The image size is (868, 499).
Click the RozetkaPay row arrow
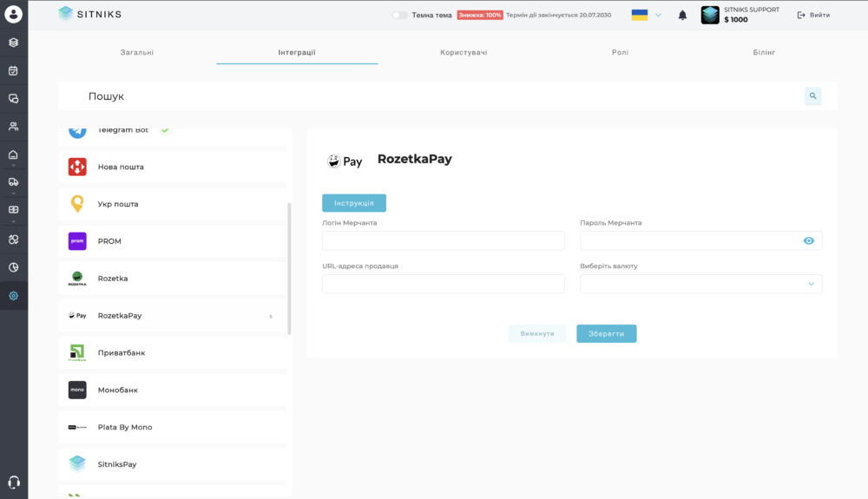(271, 317)
